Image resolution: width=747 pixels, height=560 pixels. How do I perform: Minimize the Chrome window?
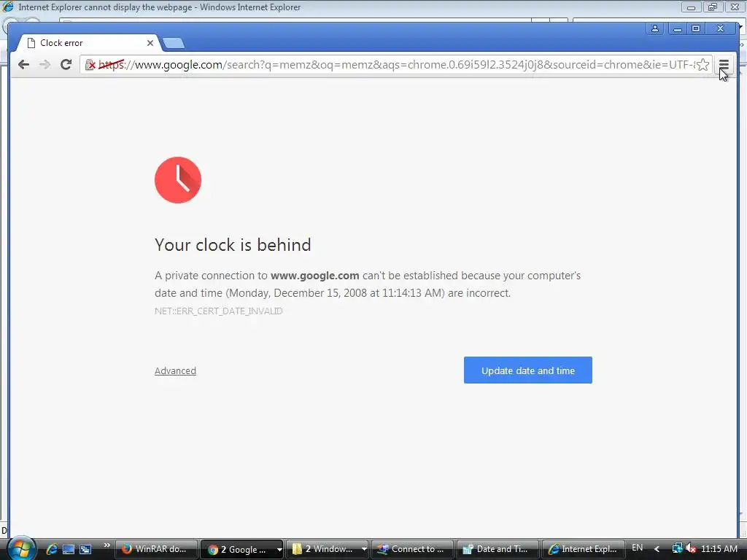tap(678, 28)
